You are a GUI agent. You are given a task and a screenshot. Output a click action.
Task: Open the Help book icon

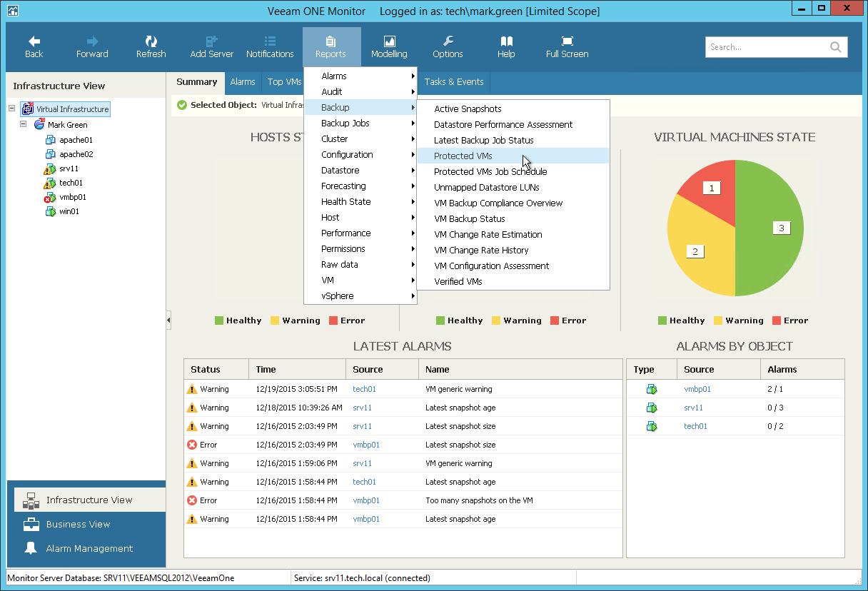tap(506, 41)
